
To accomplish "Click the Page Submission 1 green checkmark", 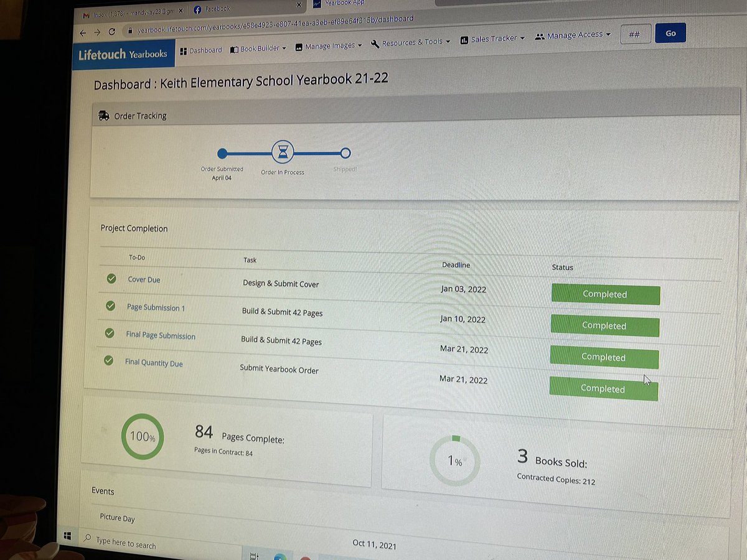I will 110,306.
